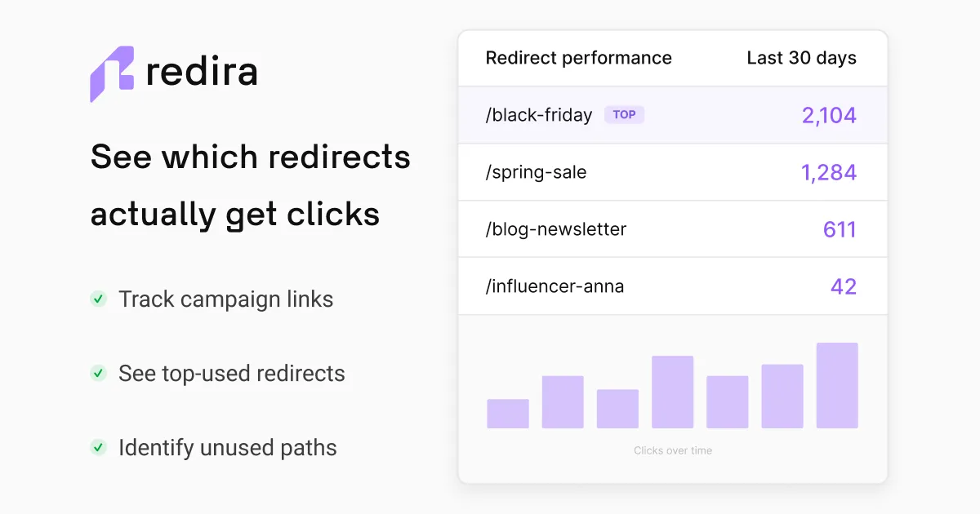Select the green check beside See top-used redirects
Viewport: 980px width, 514px height.
98,374
